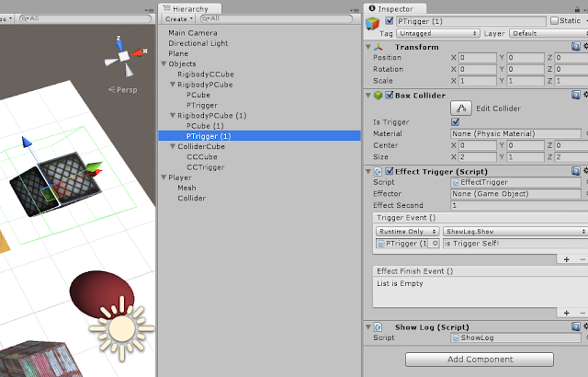Click the GameObject cube icon in Inspector

tap(372, 24)
